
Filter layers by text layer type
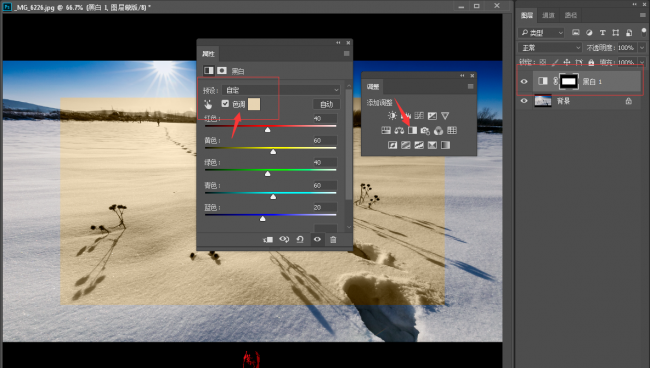coord(602,32)
